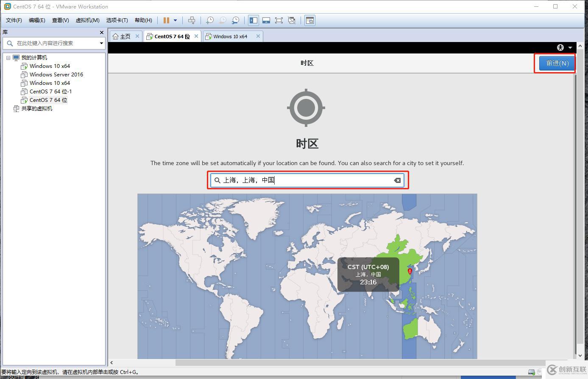Click the library search field
The height and width of the screenshot is (379, 588).
(54, 43)
